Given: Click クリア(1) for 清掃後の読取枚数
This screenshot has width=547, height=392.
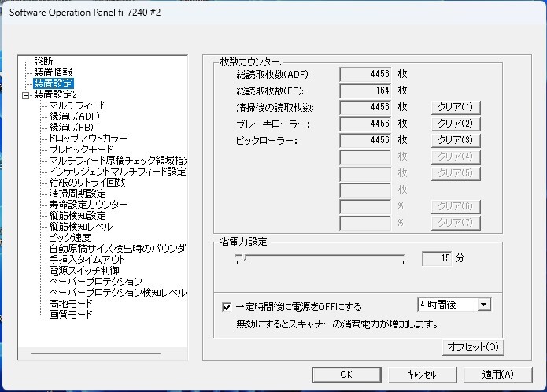Looking at the screenshot, I should point(456,107).
